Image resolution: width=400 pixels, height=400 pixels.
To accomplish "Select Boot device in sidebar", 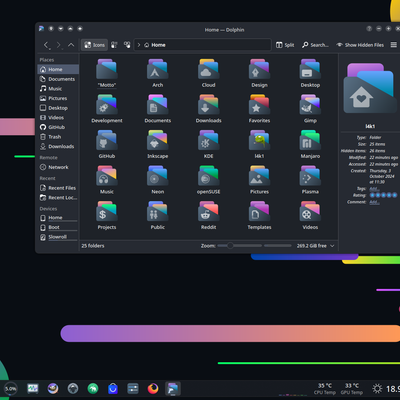I will 58,228.
